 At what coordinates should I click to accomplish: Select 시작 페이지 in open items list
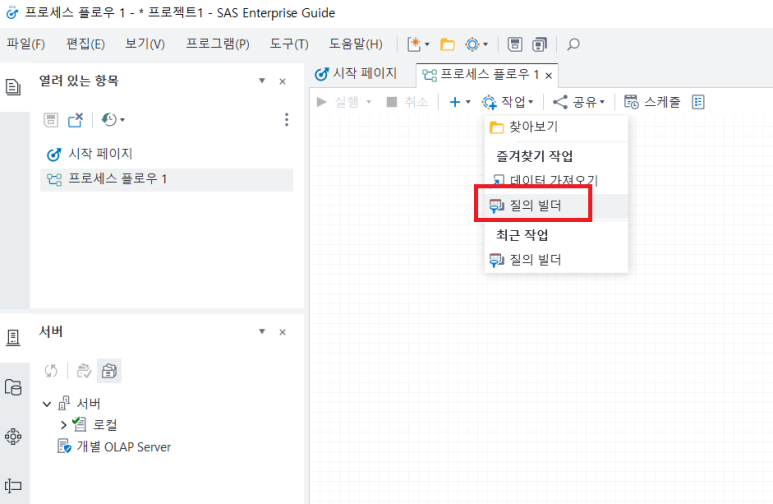167,154
